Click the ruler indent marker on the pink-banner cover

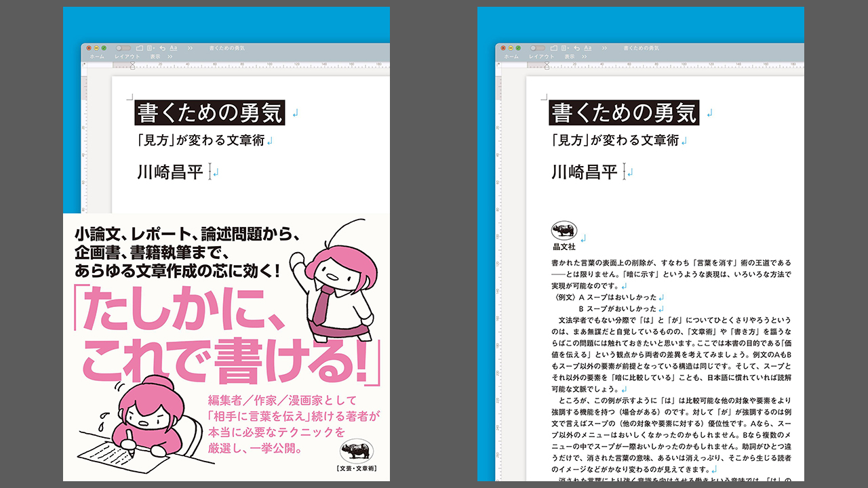click(132, 66)
